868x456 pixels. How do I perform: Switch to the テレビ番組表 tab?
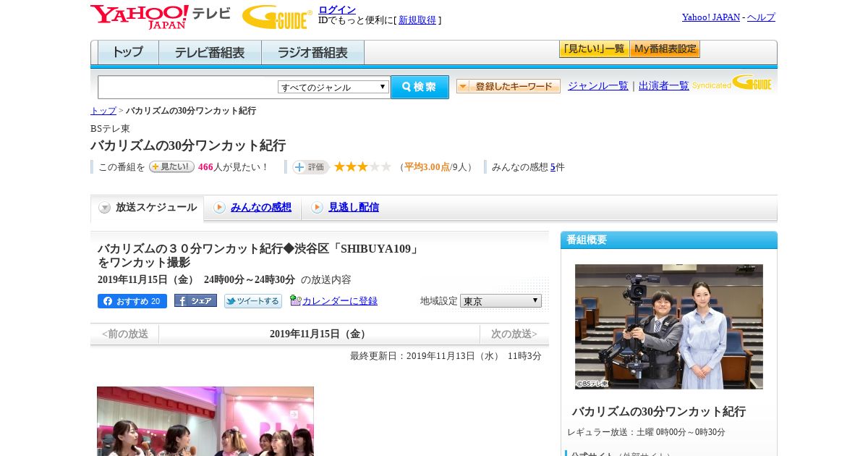(x=210, y=53)
